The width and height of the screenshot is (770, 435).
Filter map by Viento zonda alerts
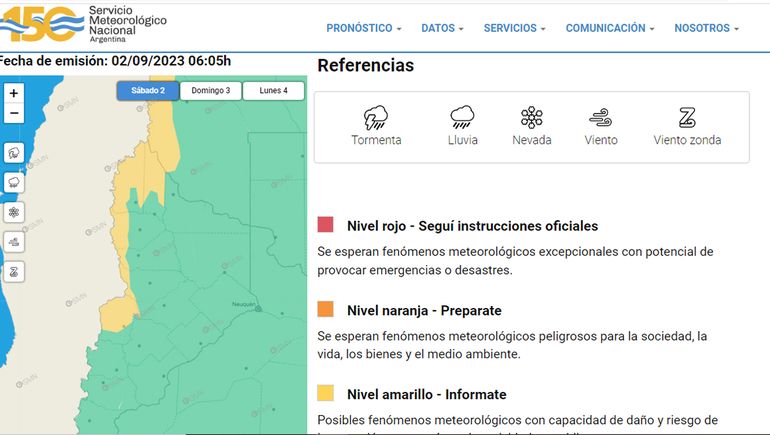coord(14,271)
